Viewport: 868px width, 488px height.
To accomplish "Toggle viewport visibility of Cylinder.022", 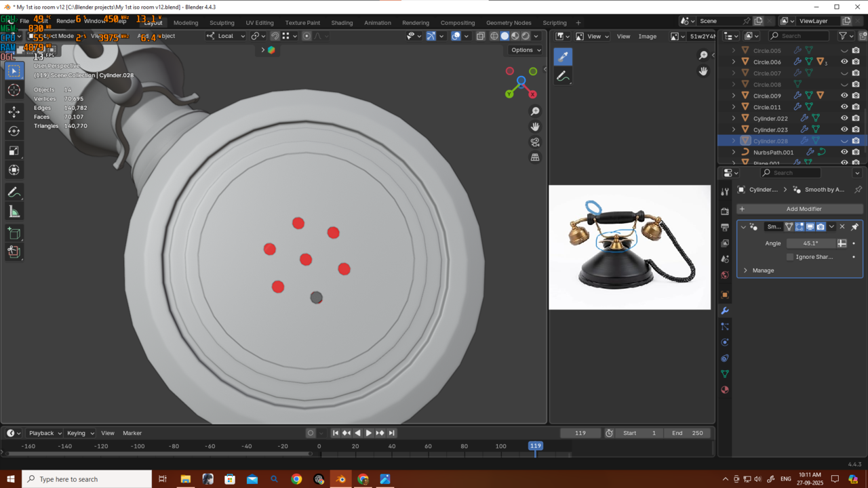I will coord(844,119).
